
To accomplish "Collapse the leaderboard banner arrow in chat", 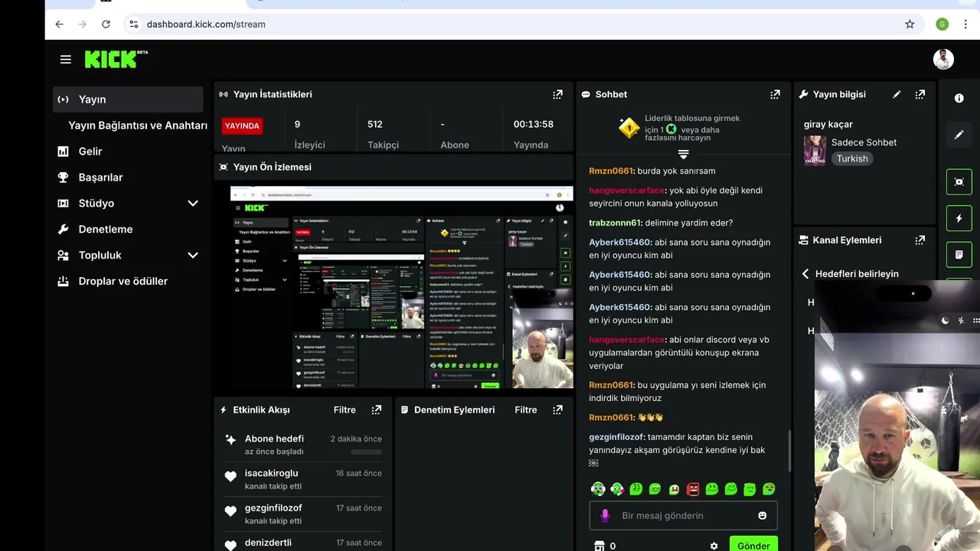I will tap(684, 154).
